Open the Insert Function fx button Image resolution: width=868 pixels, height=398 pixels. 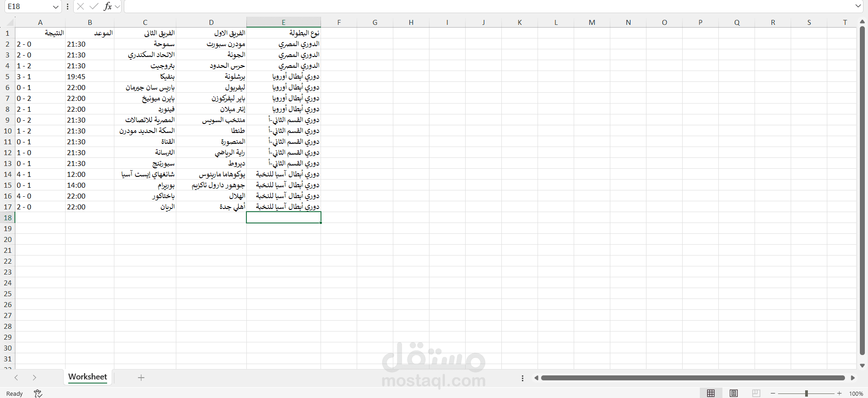click(108, 6)
